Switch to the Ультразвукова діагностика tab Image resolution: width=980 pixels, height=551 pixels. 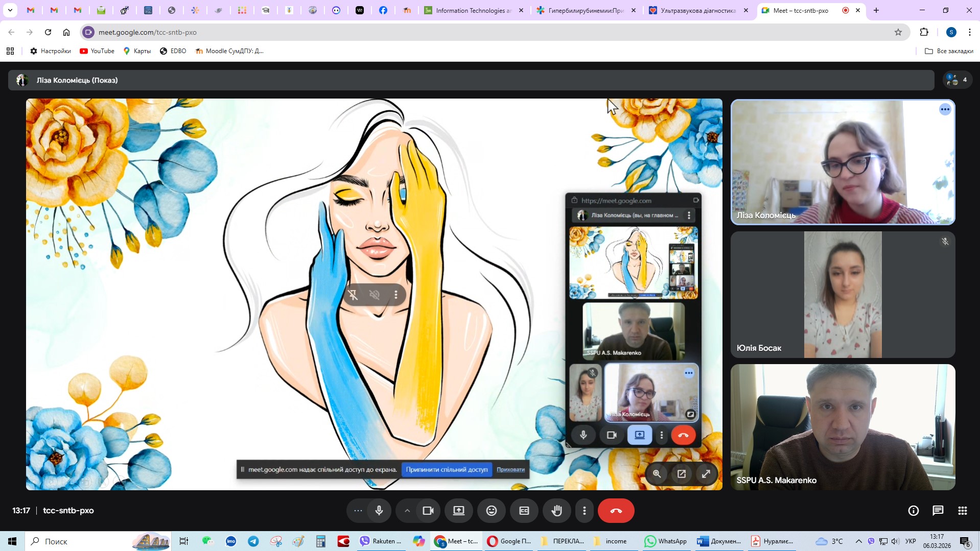pyautogui.click(x=697, y=10)
